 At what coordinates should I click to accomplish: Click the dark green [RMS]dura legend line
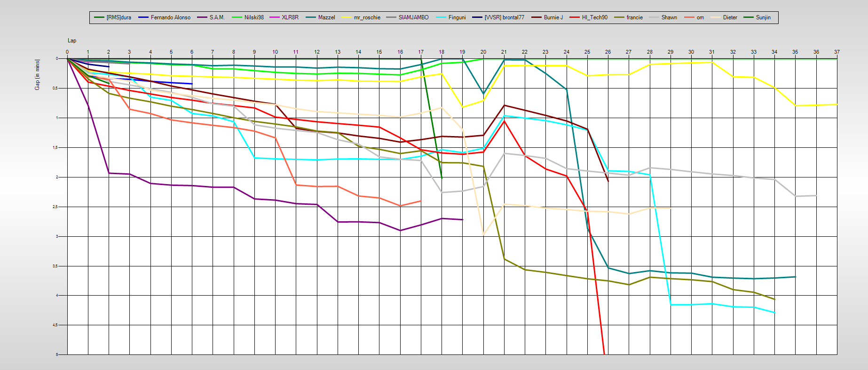coord(99,17)
